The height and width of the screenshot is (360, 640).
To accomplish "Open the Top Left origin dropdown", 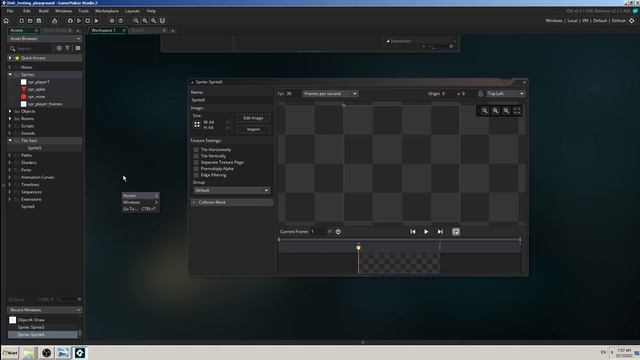I will tap(506, 94).
